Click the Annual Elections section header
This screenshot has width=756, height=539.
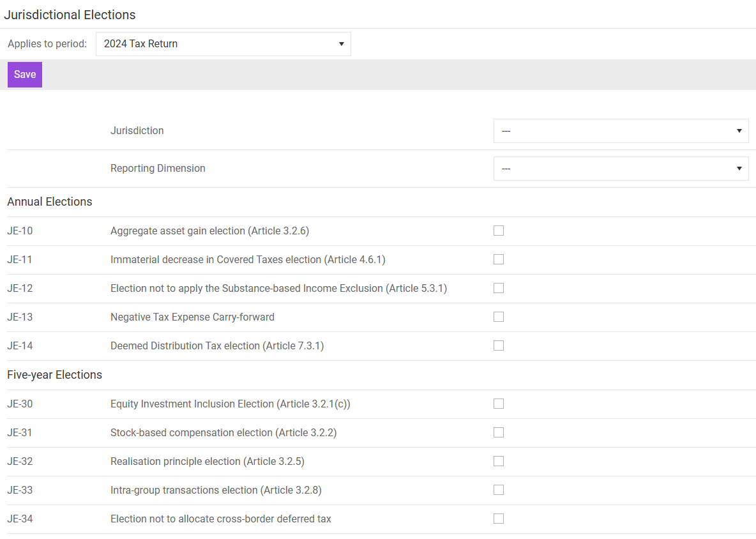click(50, 202)
